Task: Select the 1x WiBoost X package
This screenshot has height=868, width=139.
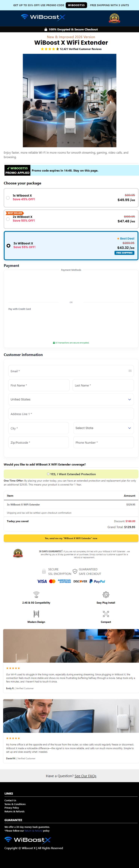Action: click(x=71, y=198)
